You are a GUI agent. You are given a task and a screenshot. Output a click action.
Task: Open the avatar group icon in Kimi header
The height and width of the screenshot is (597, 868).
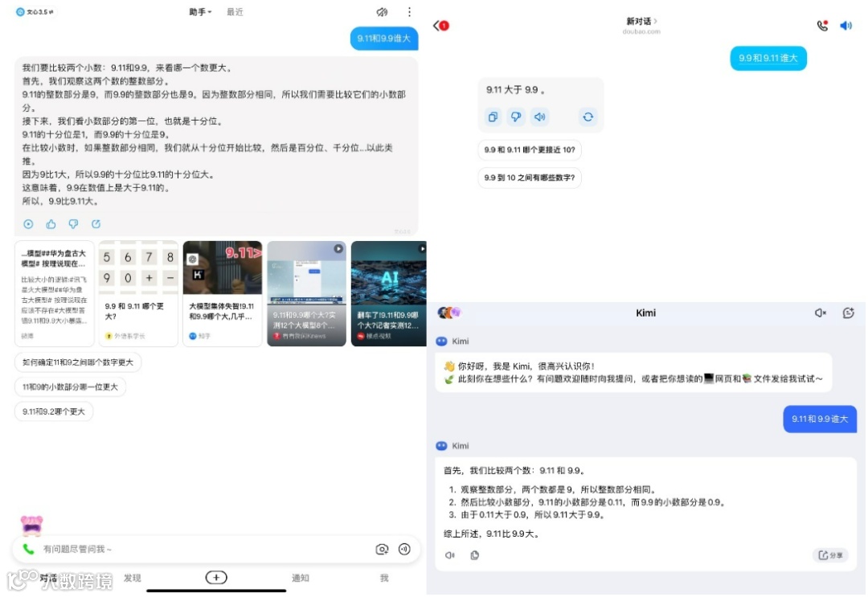pos(449,313)
